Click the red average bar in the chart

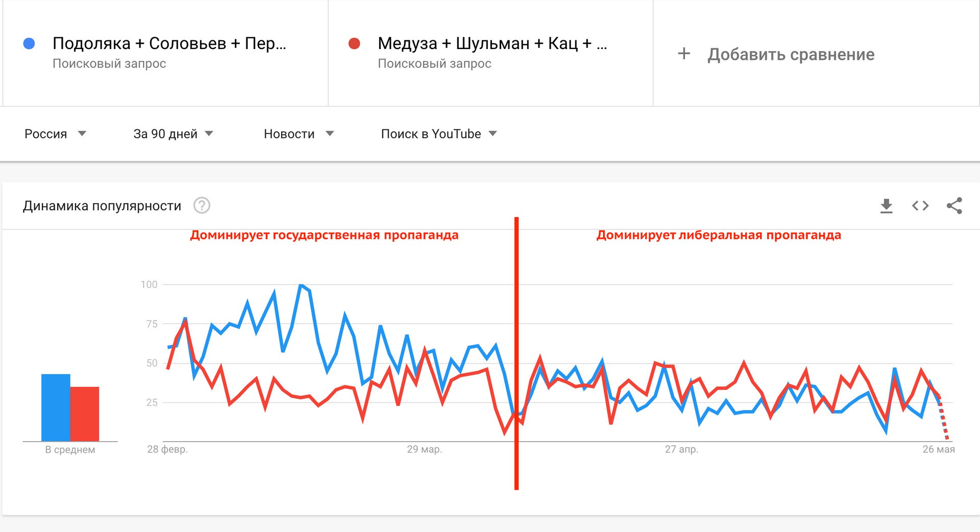coord(84,414)
